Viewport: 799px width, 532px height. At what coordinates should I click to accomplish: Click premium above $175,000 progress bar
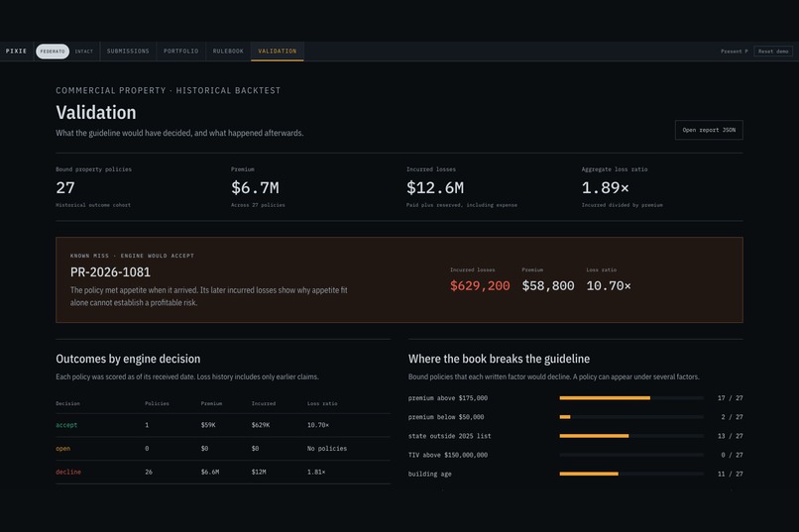631,398
